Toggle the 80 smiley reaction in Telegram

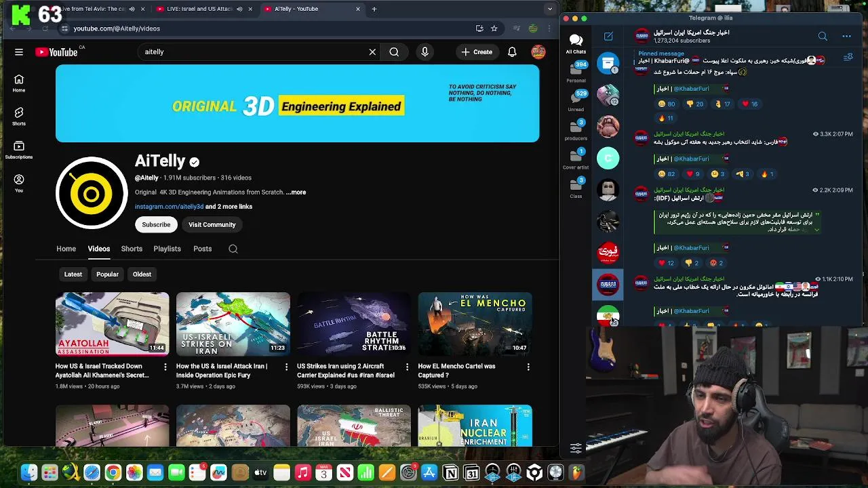pyautogui.click(x=666, y=104)
